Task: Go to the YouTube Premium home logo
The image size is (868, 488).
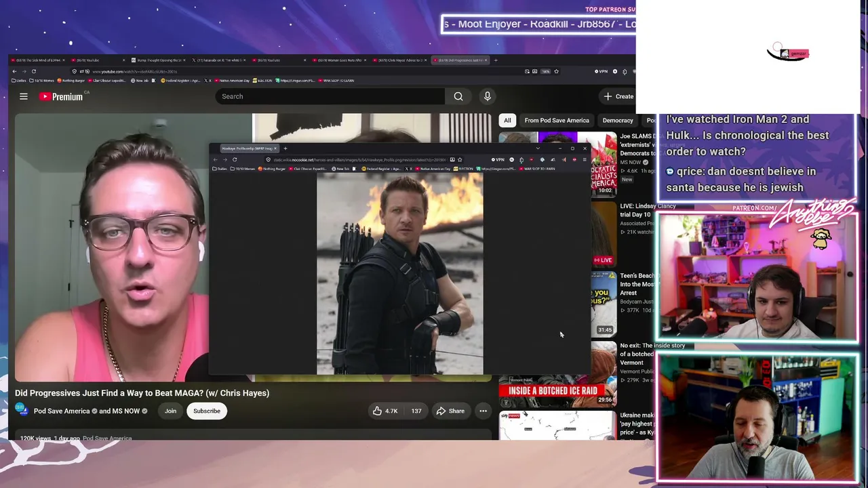Action: tap(61, 96)
